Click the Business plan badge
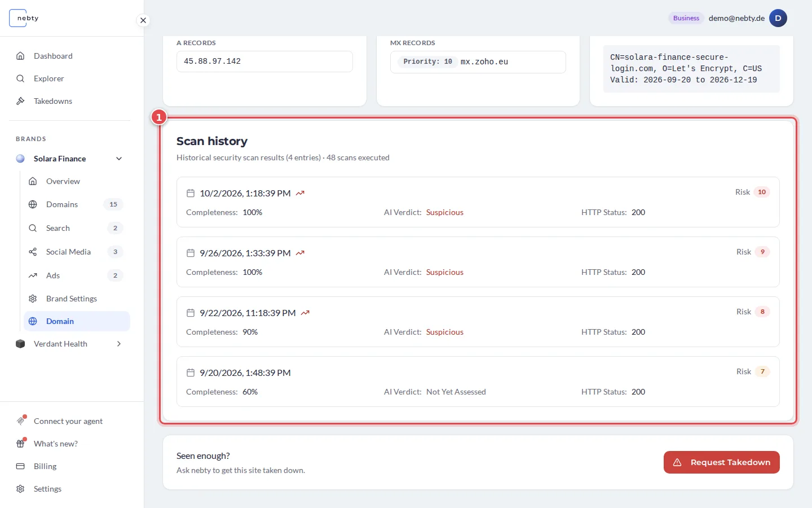 pyautogui.click(x=686, y=18)
